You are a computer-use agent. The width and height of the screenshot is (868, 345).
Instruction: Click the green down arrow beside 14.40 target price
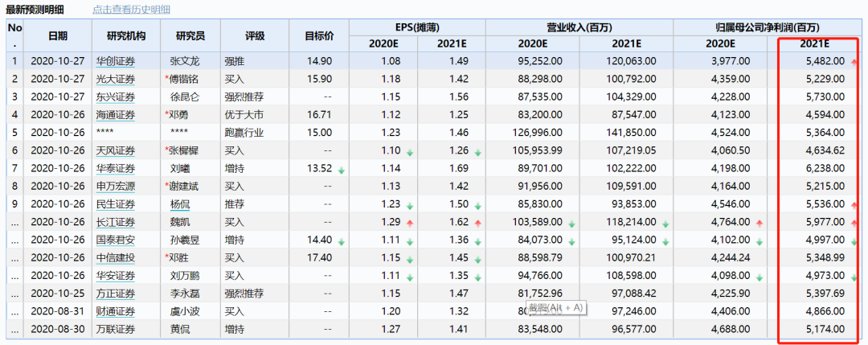pos(342,242)
